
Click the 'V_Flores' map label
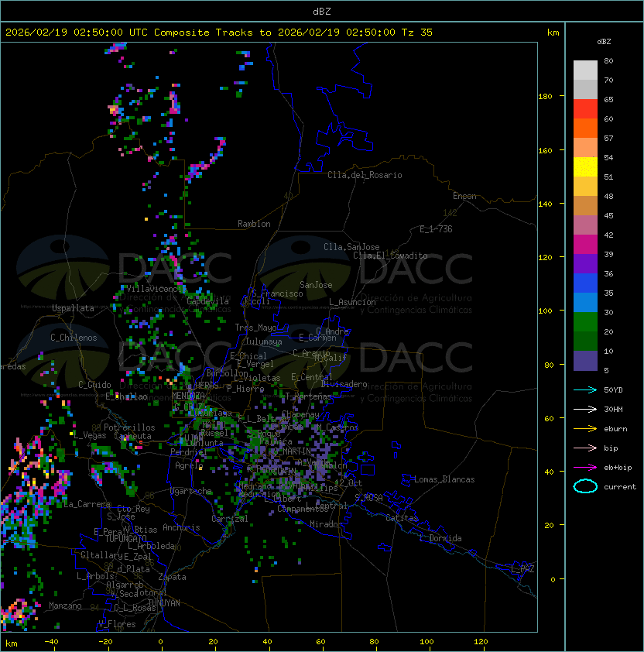[117, 624]
